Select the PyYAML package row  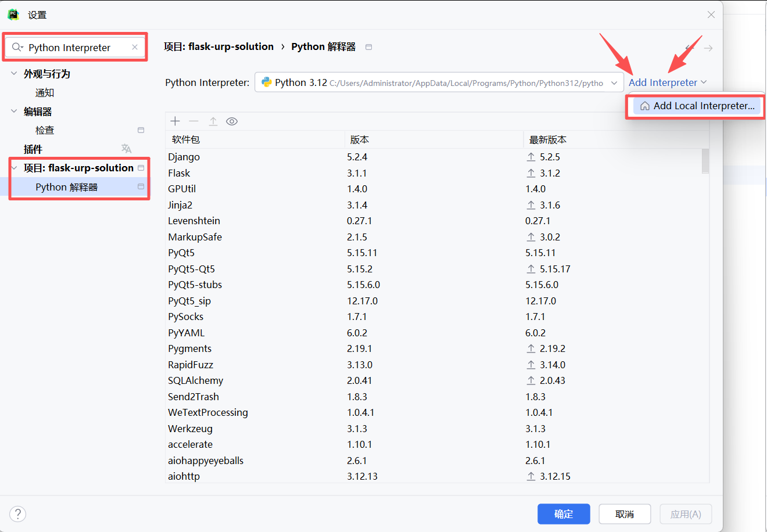coord(433,333)
